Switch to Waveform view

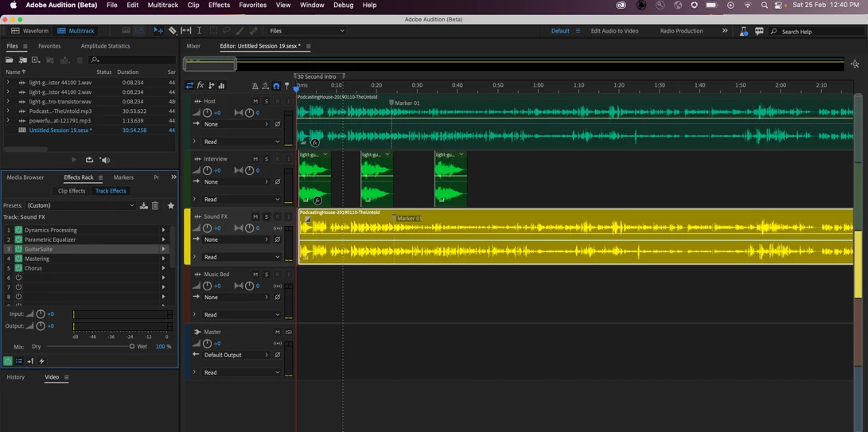[x=30, y=31]
